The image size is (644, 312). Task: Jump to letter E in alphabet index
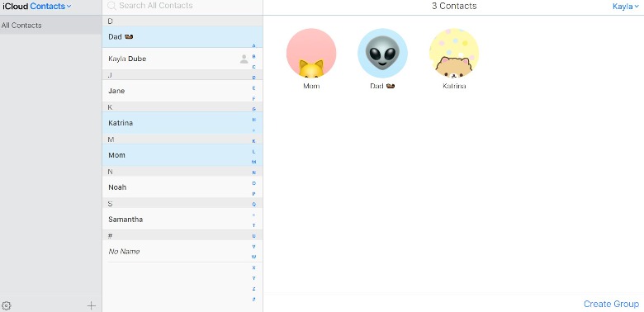[253, 87]
